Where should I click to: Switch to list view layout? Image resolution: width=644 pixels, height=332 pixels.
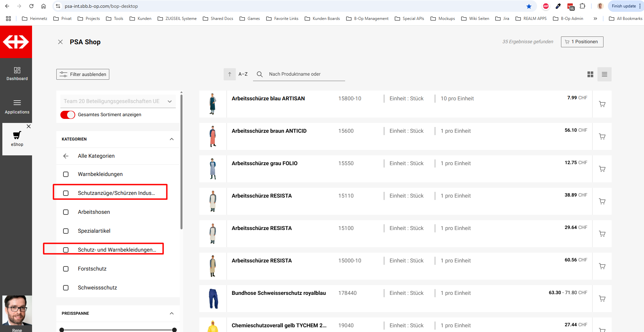(x=604, y=74)
